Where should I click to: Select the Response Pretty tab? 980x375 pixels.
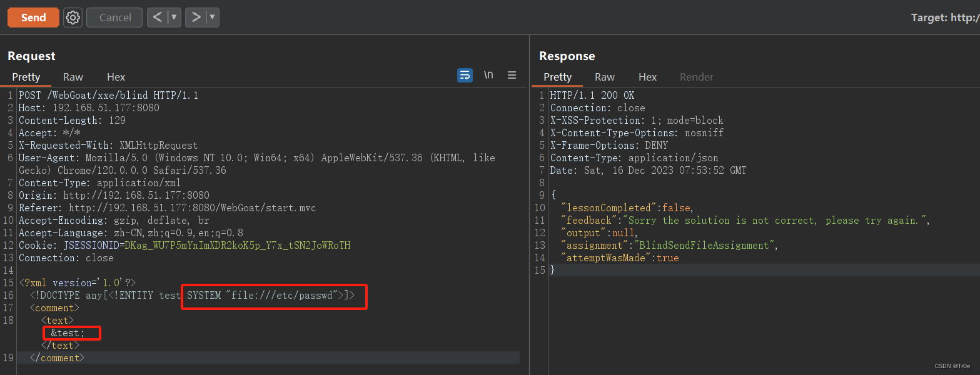pos(558,77)
